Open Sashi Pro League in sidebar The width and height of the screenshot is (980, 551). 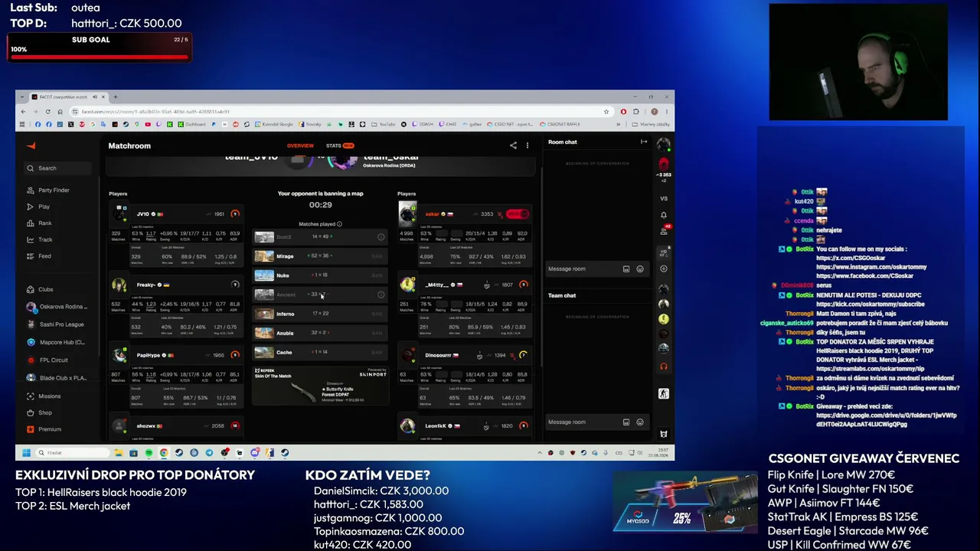tap(56, 324)
